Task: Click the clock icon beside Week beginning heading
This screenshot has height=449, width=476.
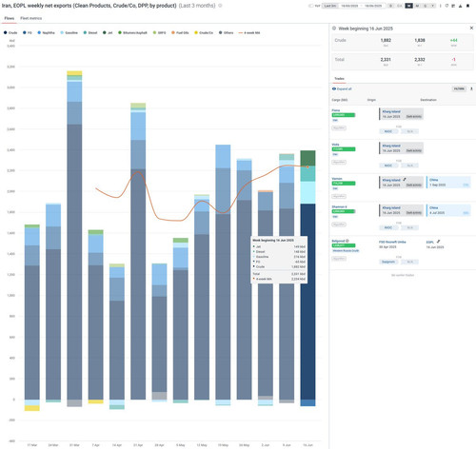Action: [334, 29]
